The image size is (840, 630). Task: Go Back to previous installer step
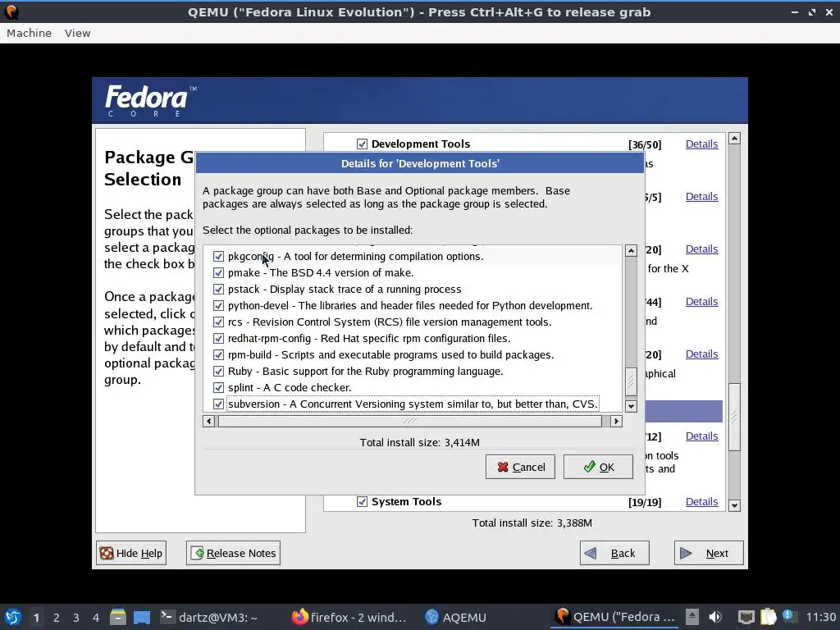click(614, 553)
